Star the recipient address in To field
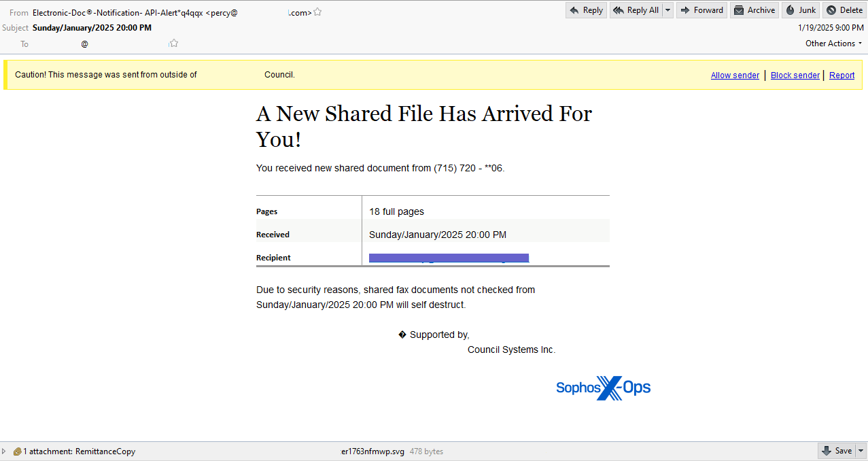This screenshot has width=868, height=461. (x=174, y=44)
